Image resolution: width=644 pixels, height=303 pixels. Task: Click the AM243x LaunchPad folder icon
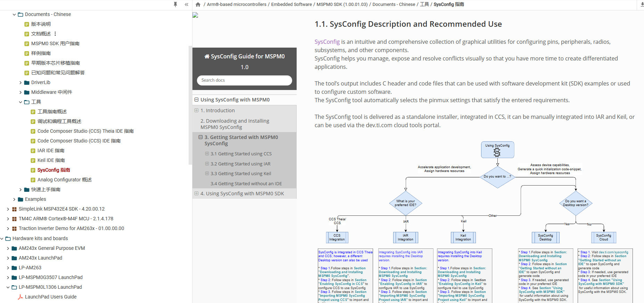(14, 258)
